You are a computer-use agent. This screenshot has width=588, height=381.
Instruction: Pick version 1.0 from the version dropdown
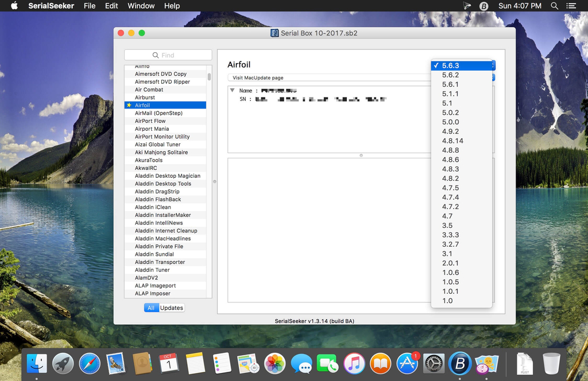click(447, 301)
